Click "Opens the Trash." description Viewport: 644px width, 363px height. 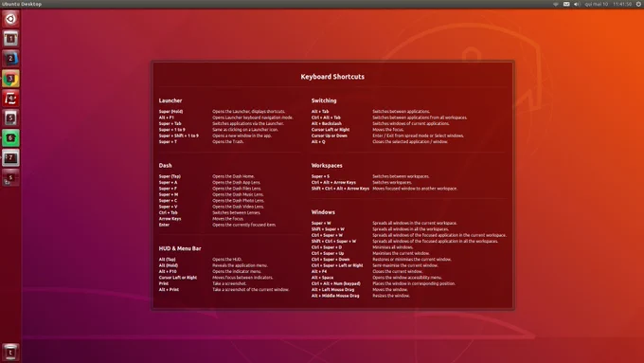pyautogui.click(x=228, y=142)
